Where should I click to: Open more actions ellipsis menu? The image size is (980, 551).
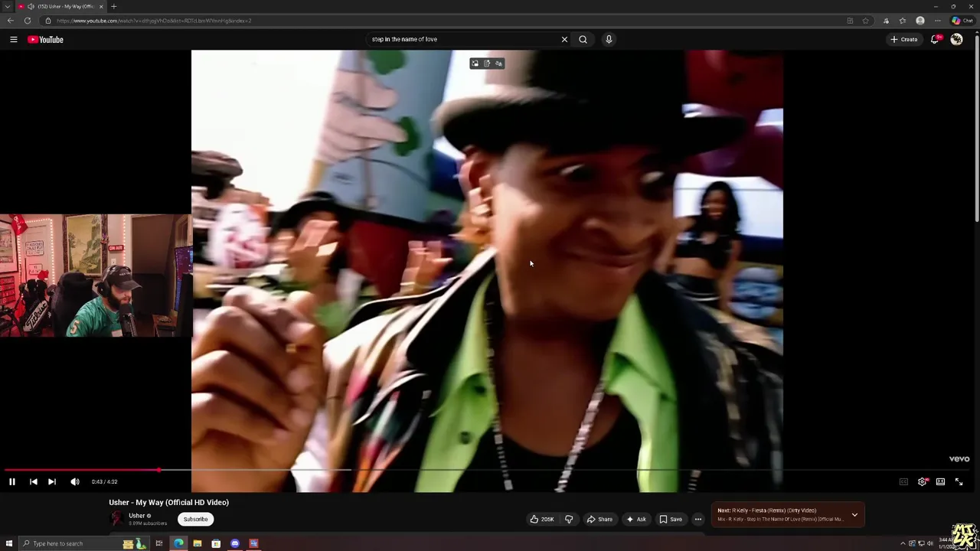[x=697, y=519]
